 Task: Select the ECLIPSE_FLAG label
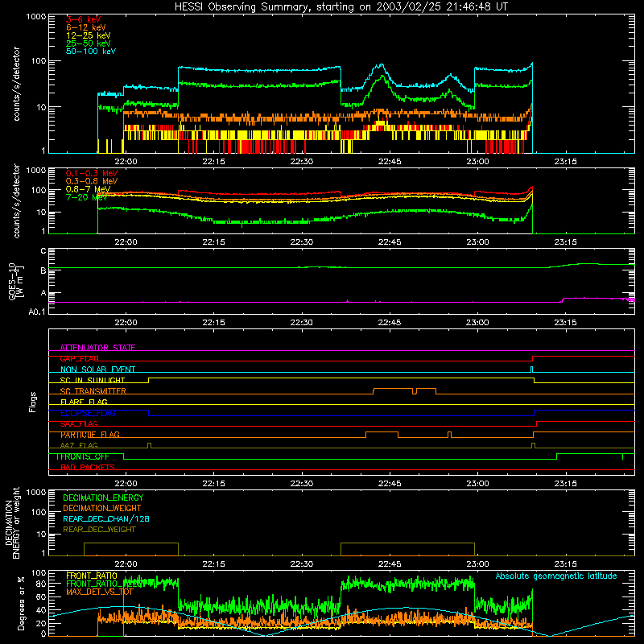click(x=88, y=413)
